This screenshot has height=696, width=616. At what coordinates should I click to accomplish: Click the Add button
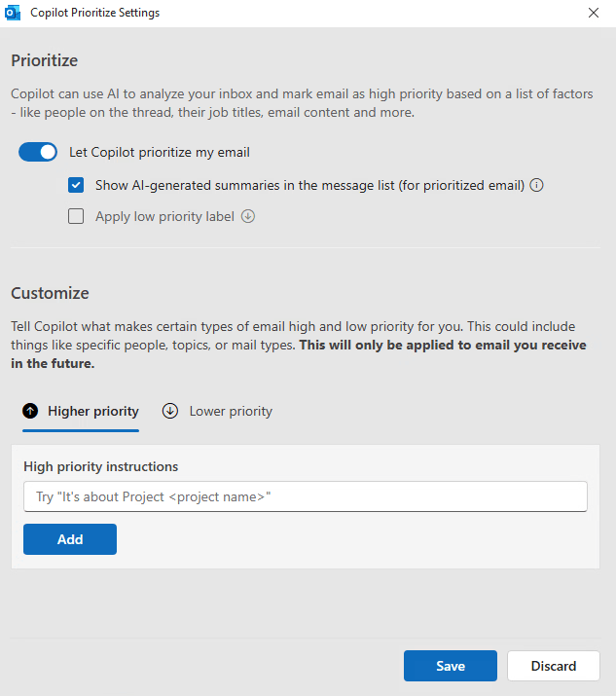point(70,539)
